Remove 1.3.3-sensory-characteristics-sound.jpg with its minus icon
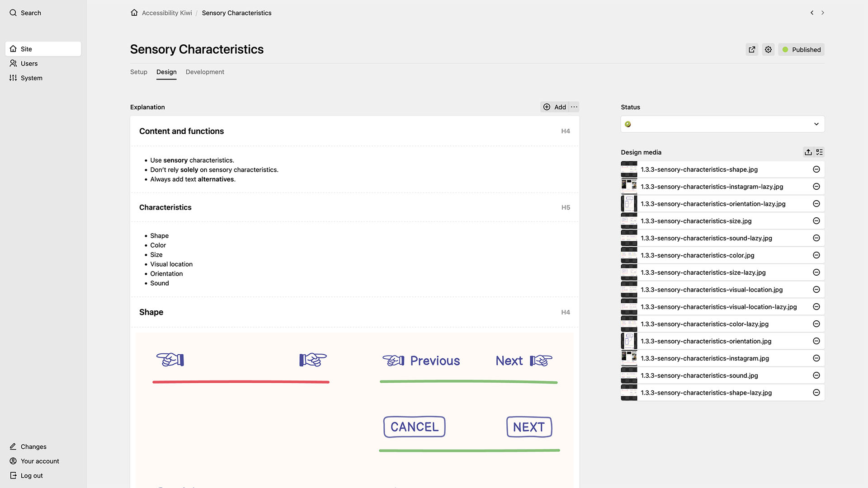This screenshot has width=868, height=488. [x=816, y=375]
